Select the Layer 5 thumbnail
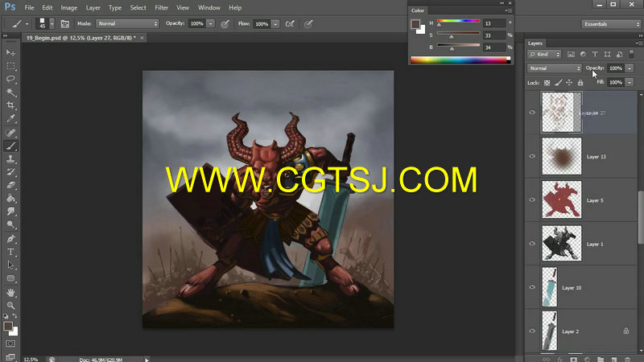This screenshot has width=644, height=362. pyautogui.click(x=561, y=200)
